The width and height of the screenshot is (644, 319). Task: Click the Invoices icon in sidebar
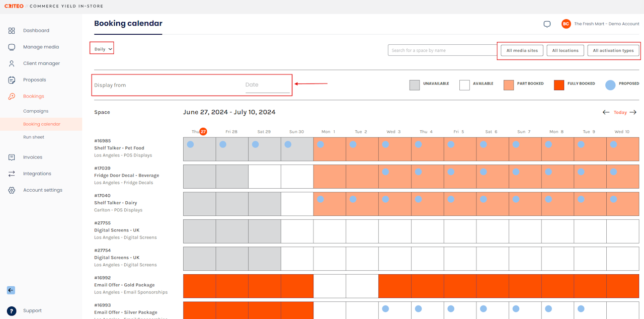[x=12, y=157]
